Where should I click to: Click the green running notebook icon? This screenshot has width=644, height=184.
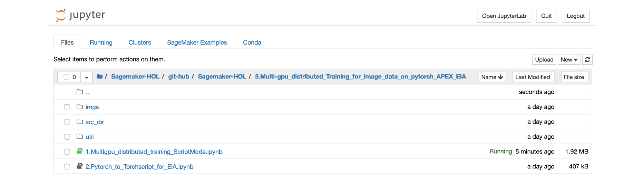80,151
